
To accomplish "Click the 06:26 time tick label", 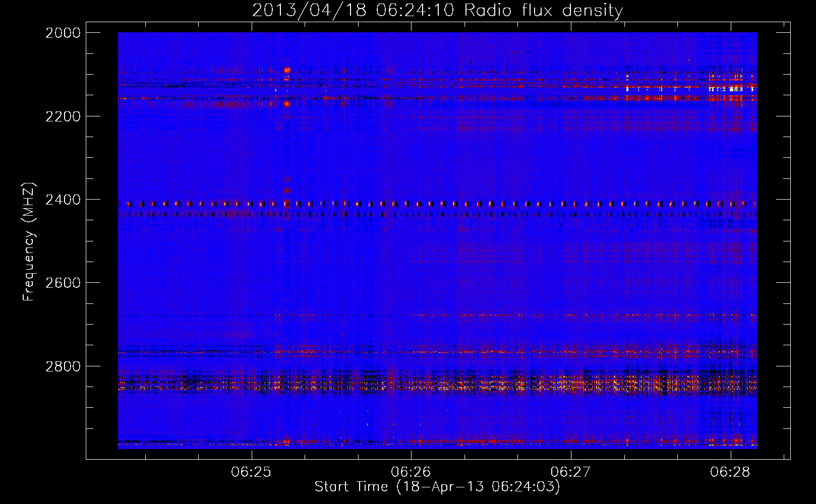I will click(411, 472).
